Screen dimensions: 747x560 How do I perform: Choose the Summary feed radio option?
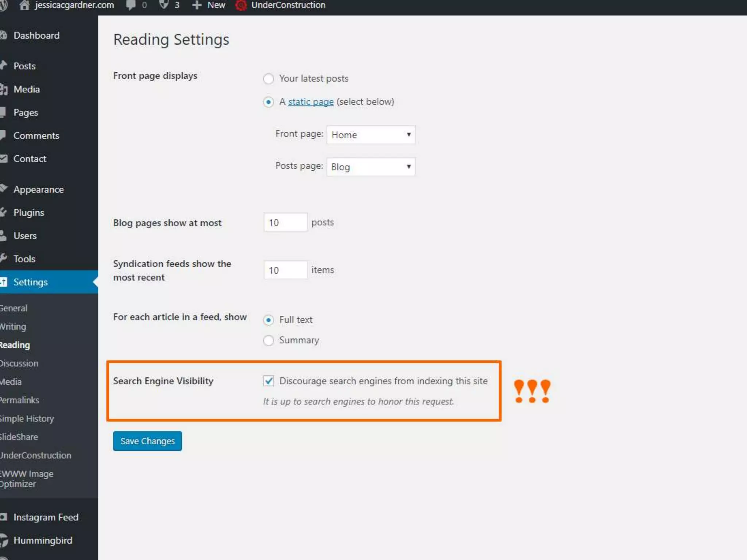tap(268, 341)
